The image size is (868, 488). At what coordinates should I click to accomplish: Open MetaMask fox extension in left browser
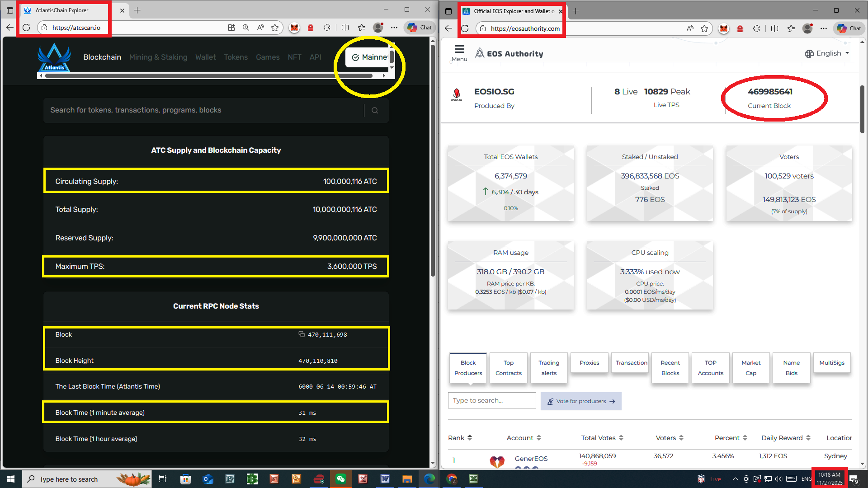[x=294, y=28]
